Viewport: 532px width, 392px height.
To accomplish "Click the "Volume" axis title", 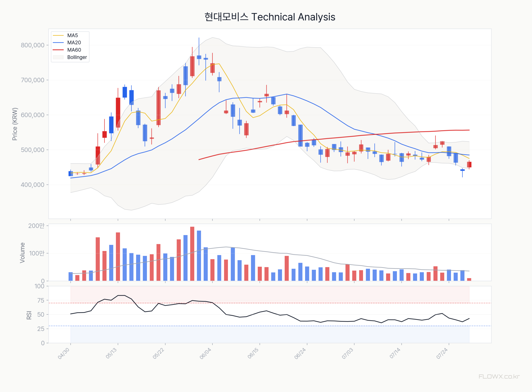I will 22,253.
